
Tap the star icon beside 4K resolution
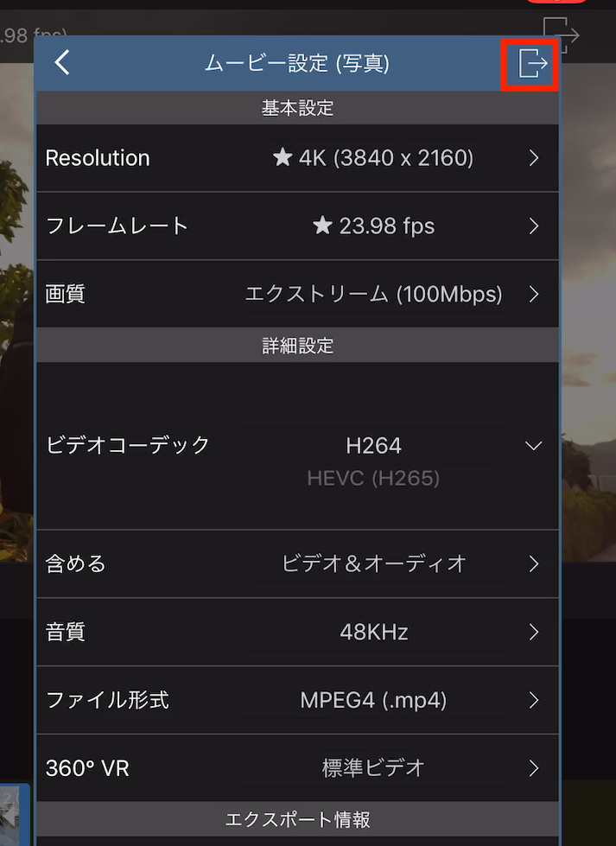pyautogui.click(x=283, y=157)
